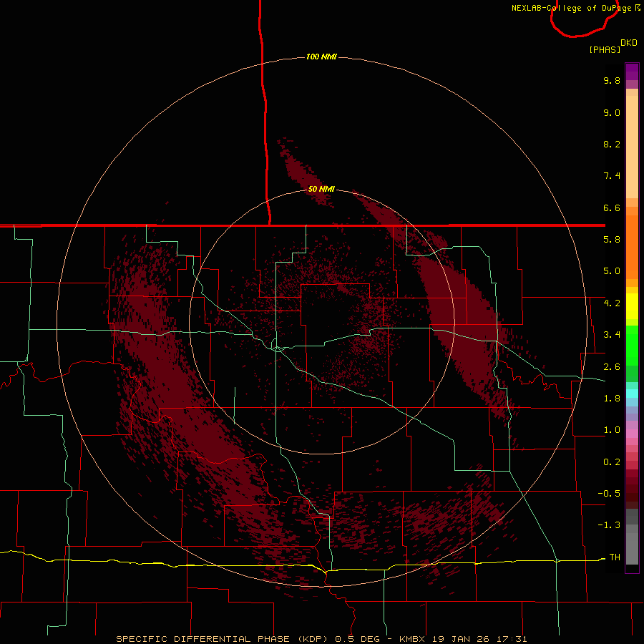This screenshot has width=644, height=644.
Task: Select the 1.8 scale label
Action: point(612,399)
